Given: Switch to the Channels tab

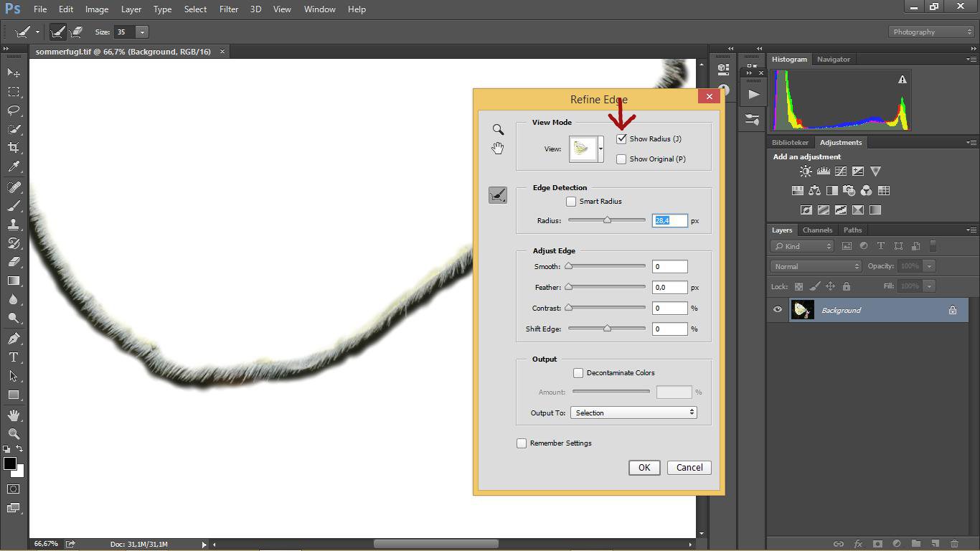Looking at the screenshot, I should pyautogui.click(x=817, y=230).
